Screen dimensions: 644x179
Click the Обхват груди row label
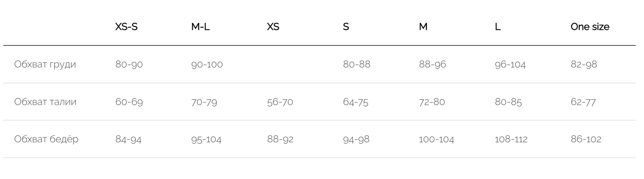tap(45, 64)
